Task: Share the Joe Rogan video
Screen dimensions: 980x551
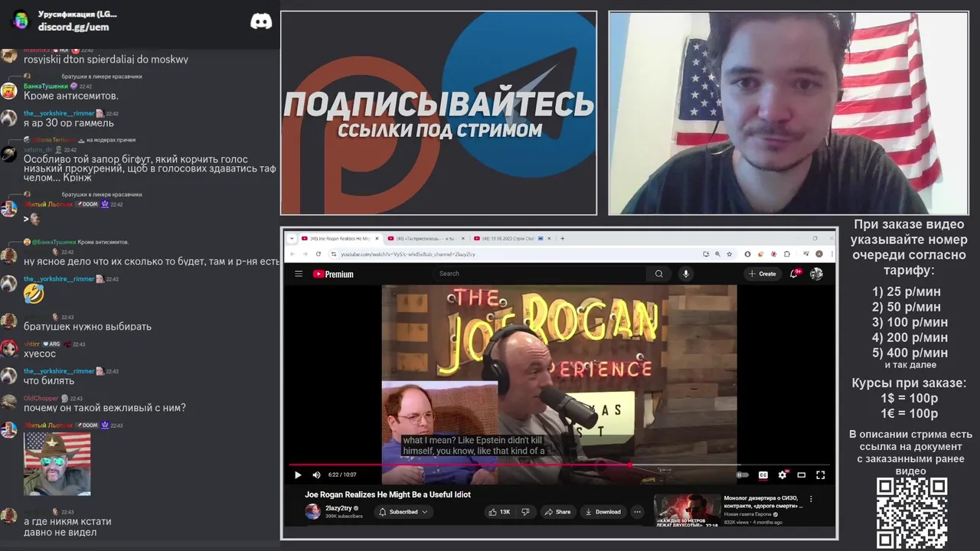Action: [x=558, y=512]
